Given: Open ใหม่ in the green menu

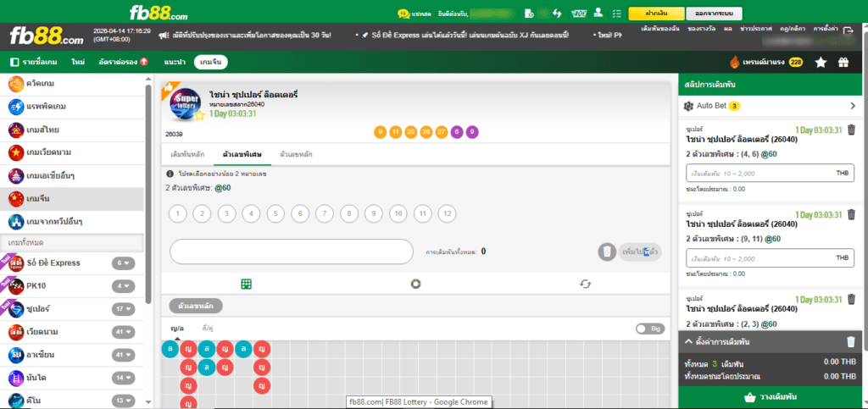Looking at the screenshot, I should 78,63.
